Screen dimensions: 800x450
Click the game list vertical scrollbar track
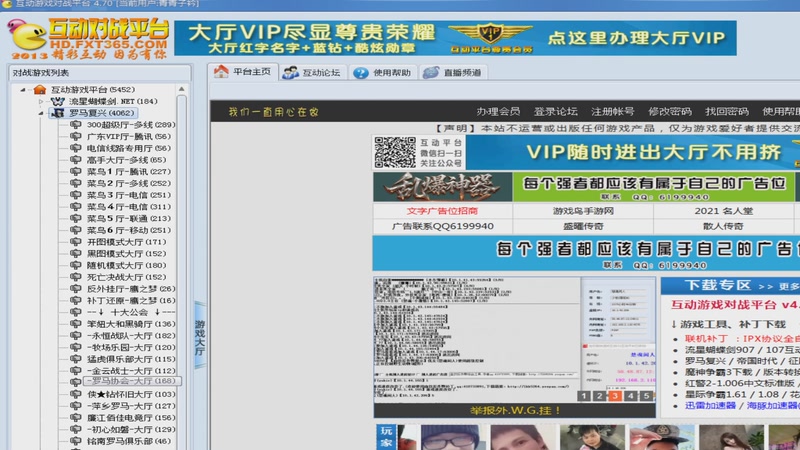(182, 272)
